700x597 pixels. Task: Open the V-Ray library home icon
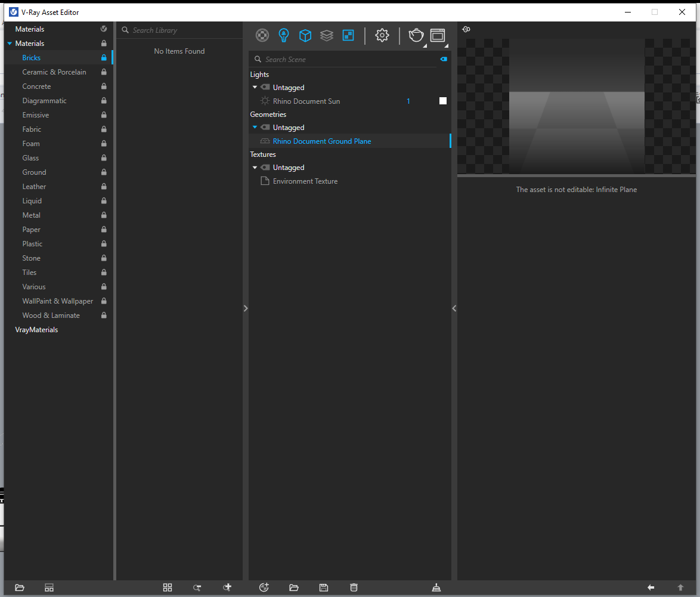coord(104,29)
